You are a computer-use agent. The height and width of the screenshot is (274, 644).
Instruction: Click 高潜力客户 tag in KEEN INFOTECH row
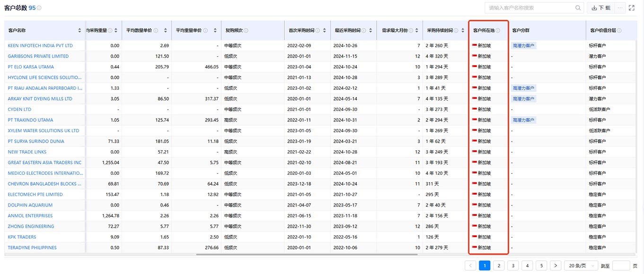524,46
